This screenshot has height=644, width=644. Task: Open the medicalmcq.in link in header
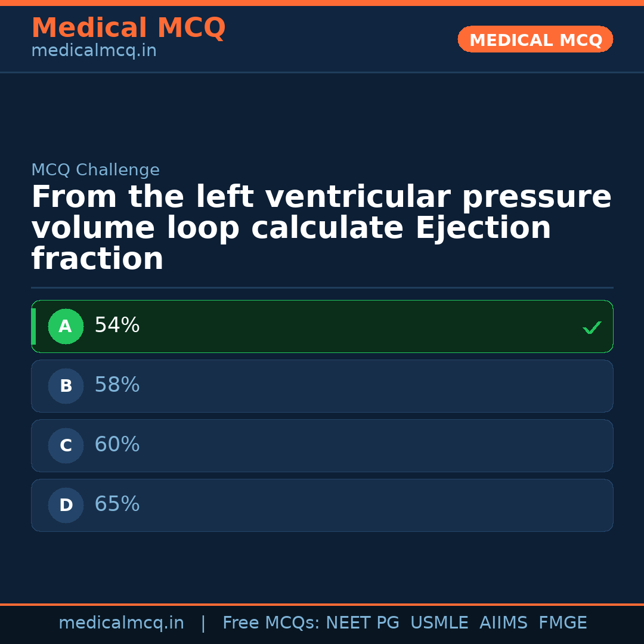pos(94,51)
